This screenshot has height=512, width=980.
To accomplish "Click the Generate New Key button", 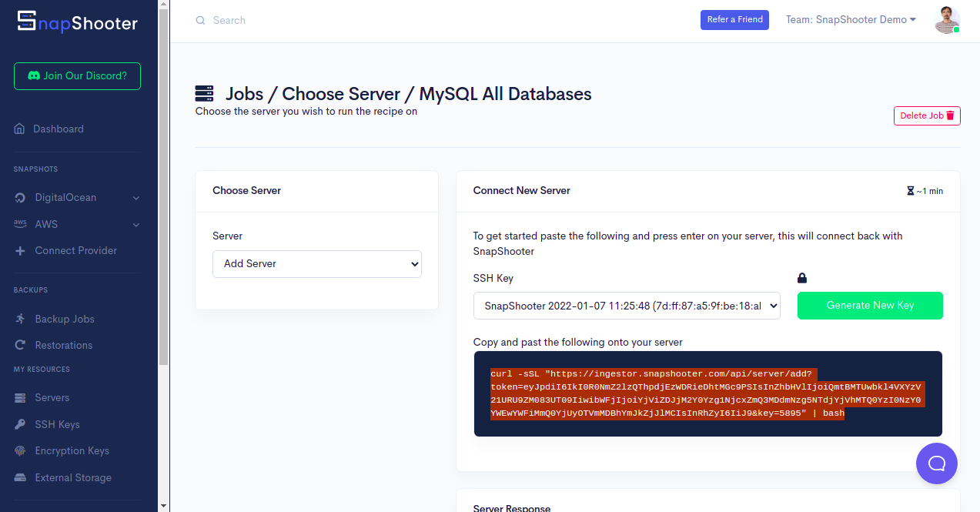I will click(870, 306).
